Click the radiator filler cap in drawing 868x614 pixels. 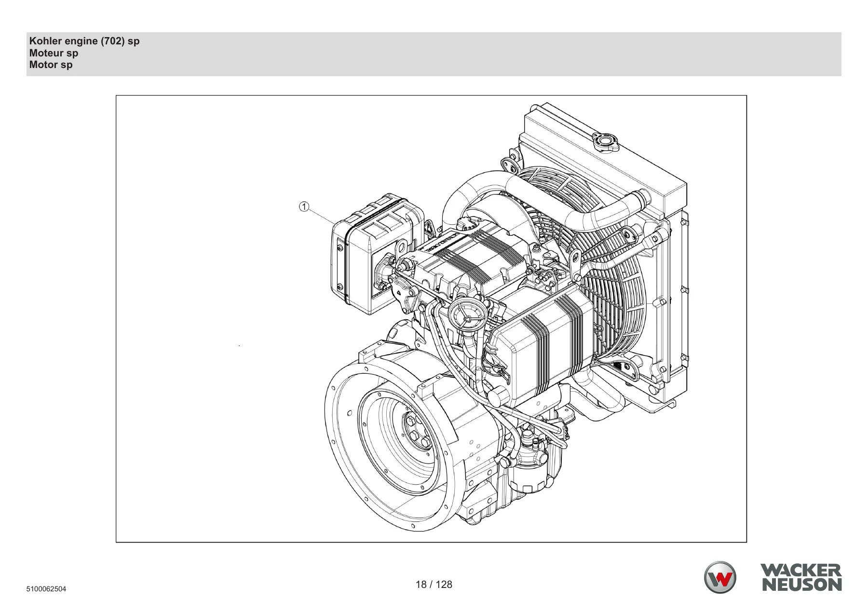pyautogui.click(x=606, y=141)
